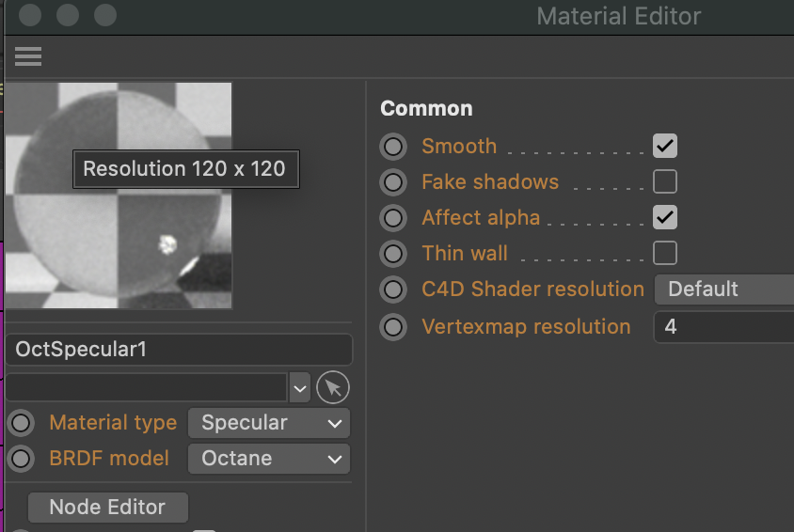Open the hamburger menu icon
This screenshot has width=794, height=532.
[28, 57]
